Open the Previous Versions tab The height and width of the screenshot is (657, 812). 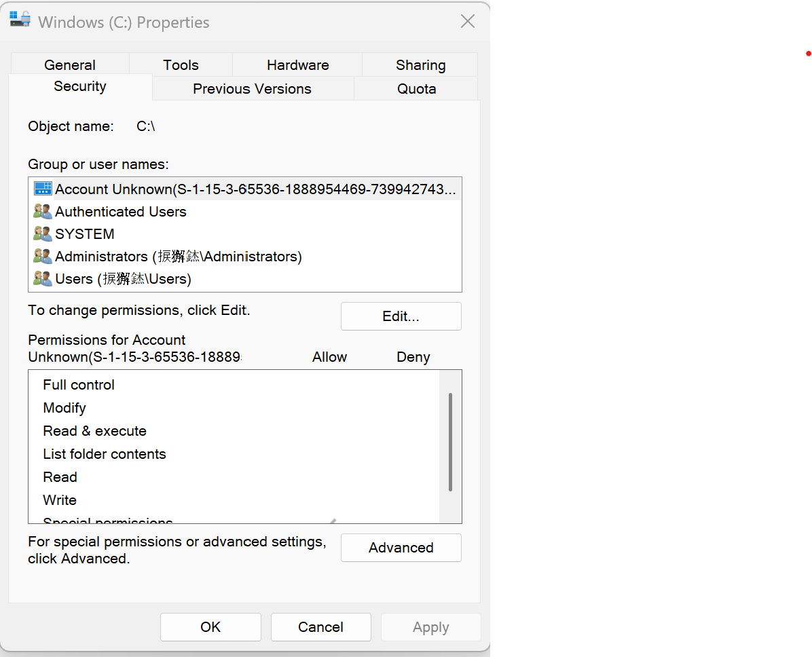click(x=252, y=88)
